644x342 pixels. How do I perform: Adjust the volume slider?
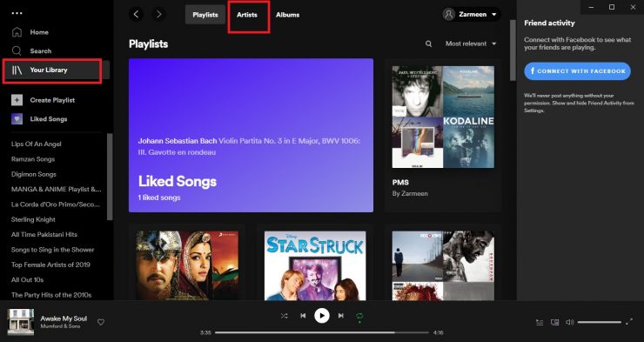[600, 322]
